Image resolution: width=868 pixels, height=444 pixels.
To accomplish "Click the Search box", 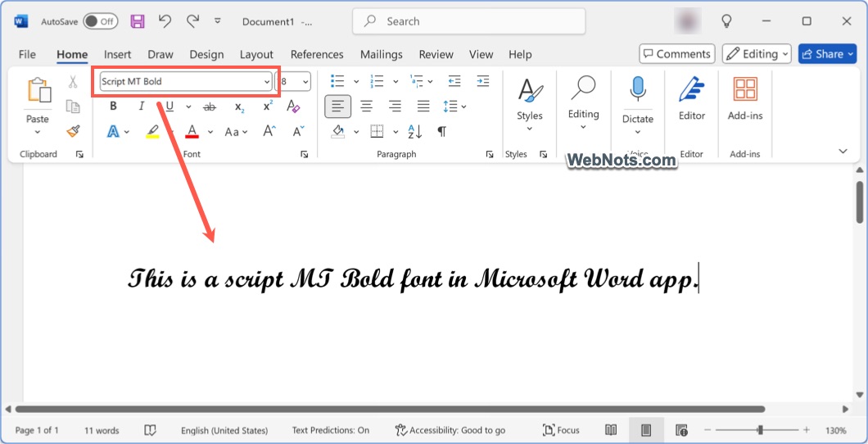I will (x=469, y=21).
